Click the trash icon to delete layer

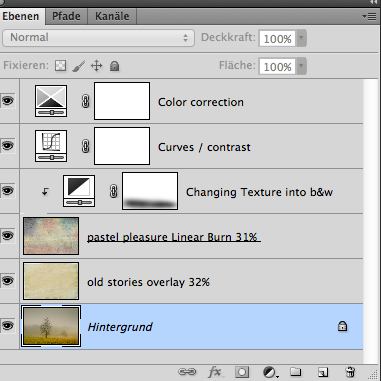coord(350,372)
